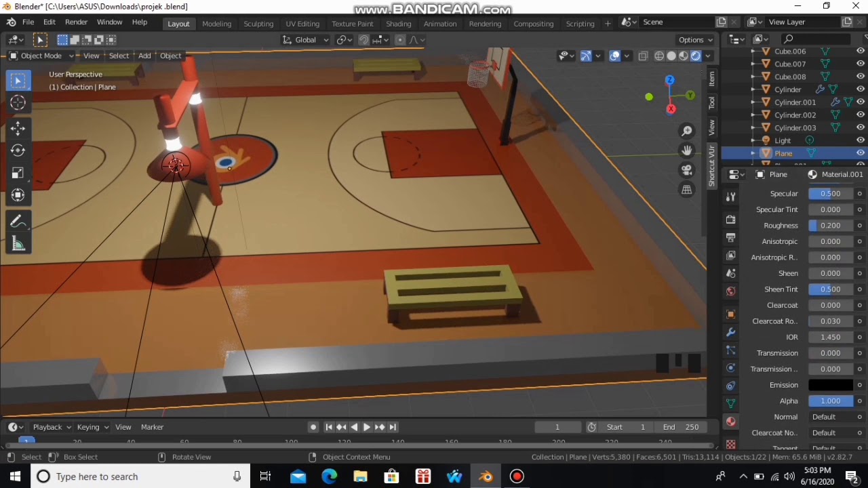This screenshot has width=868, height=488.
Task: Select the Measure tool
Action: tap(18, 244)
